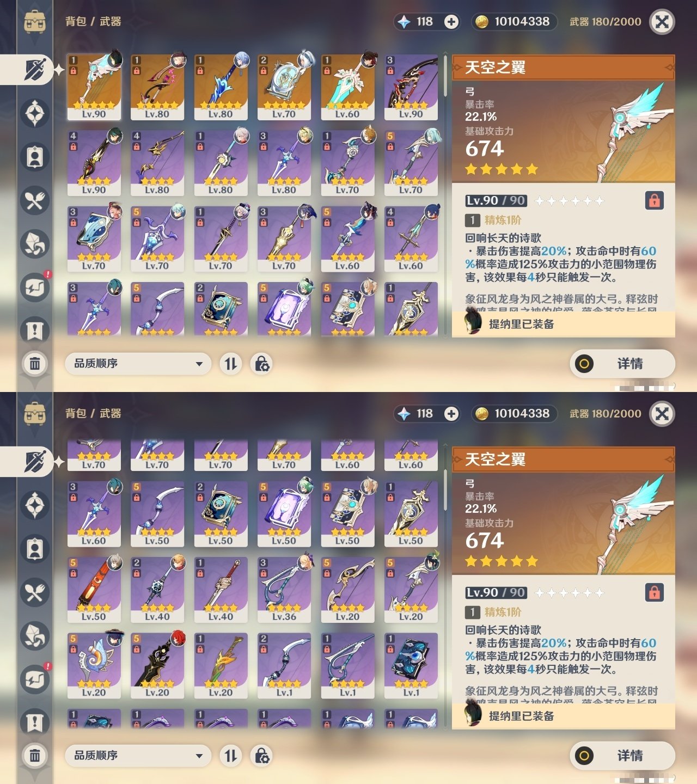Expand the 品质顺序 sort dropdown in upper panel

pos(138,364)
